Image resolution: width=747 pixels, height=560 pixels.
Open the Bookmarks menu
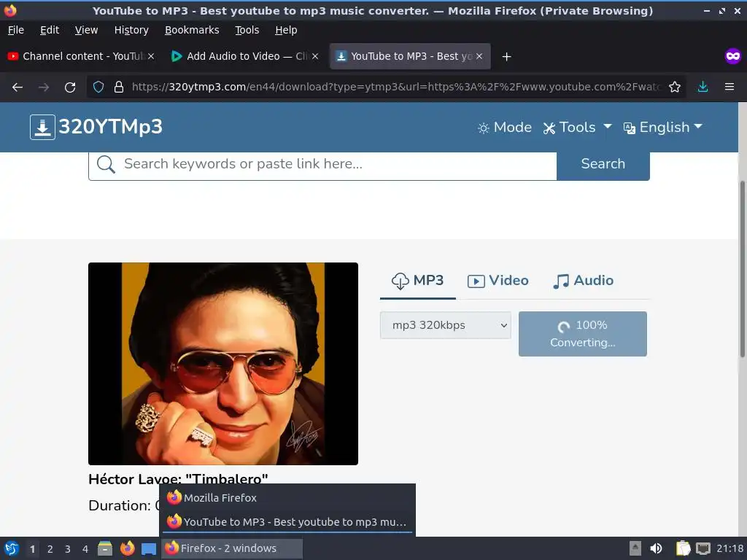click(x=192, y=30)
